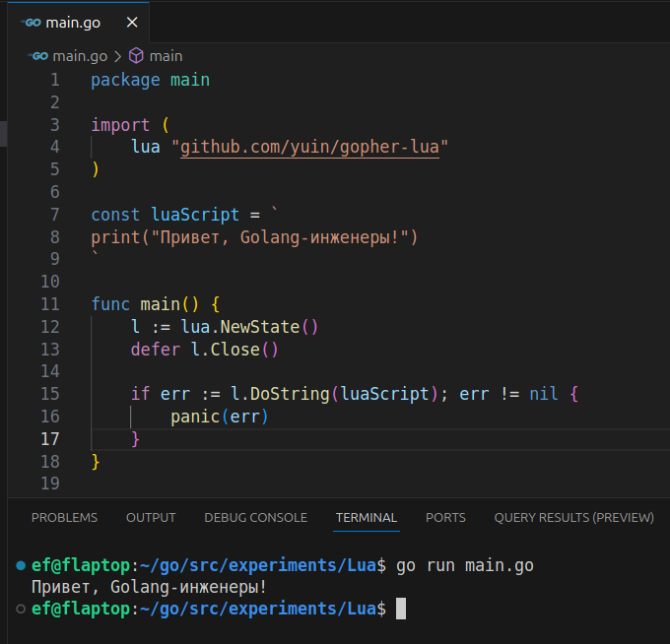Click the 'import' keyword on line 3
This screenshot has height=644, width=670.
tap(120, 125)
